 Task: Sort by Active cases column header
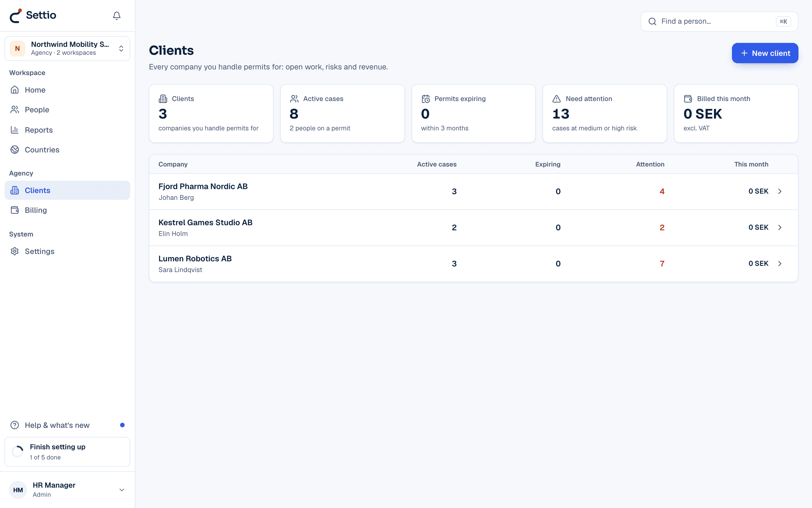(x=436, y=164)
